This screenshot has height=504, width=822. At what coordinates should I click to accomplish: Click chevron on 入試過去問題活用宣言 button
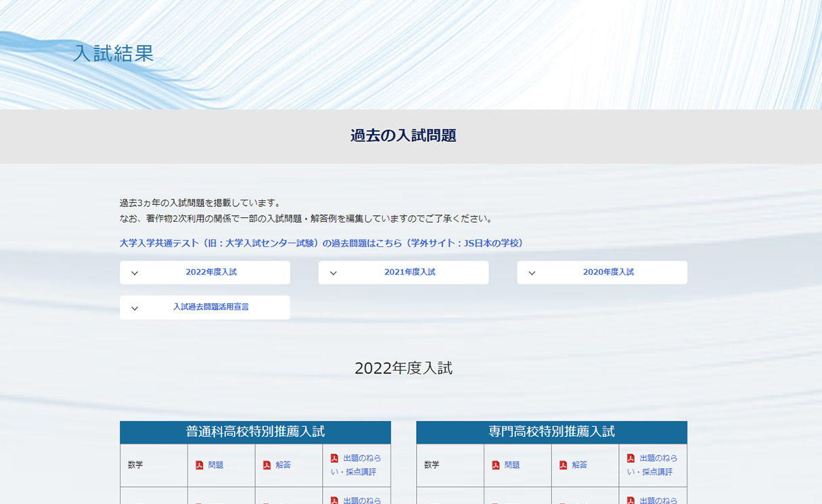point(135,308)
